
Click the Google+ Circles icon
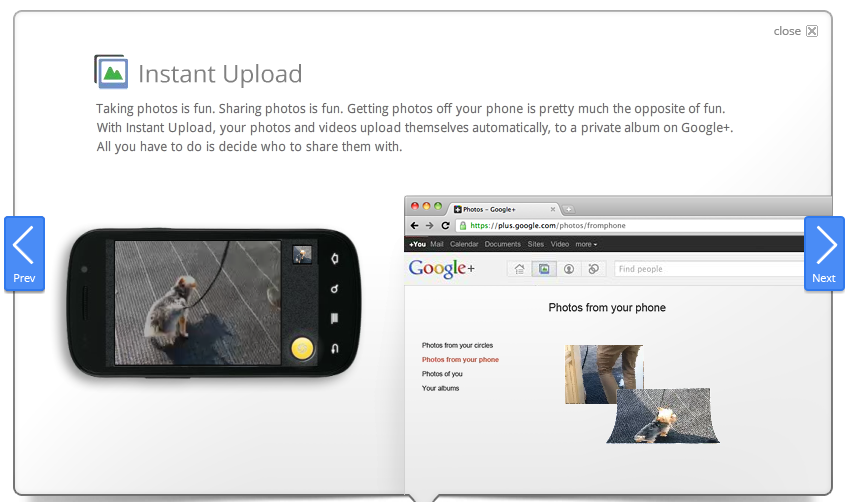[x=593, y=269]
